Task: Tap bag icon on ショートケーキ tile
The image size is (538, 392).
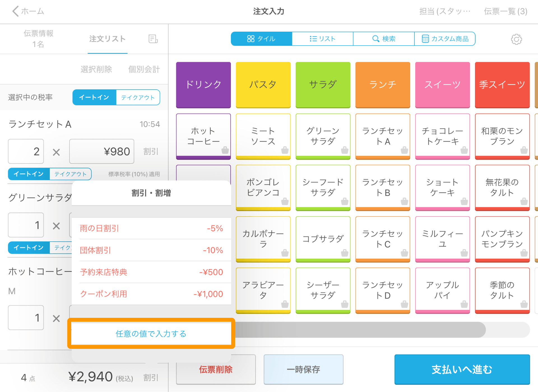Action: (464, 201)
